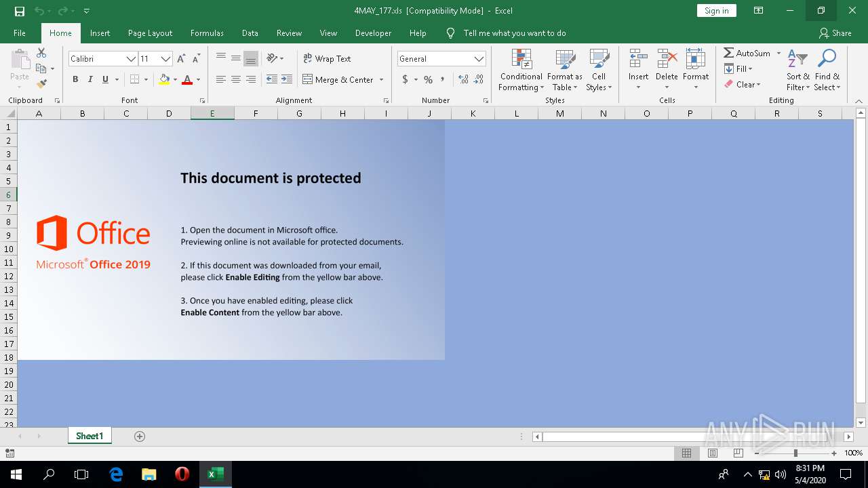868x488 pixels.
Task: Toggle Underline formatting
Action: tap(105, 79)
